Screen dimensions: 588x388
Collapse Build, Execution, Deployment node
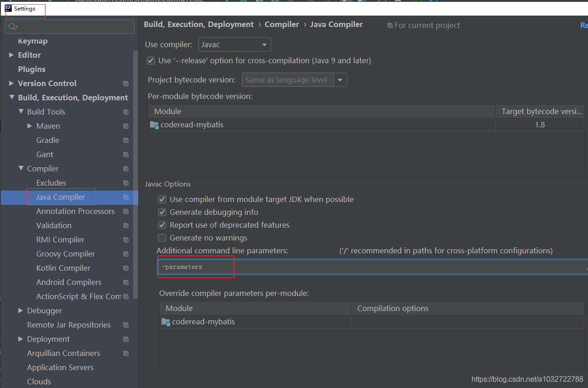11,98
